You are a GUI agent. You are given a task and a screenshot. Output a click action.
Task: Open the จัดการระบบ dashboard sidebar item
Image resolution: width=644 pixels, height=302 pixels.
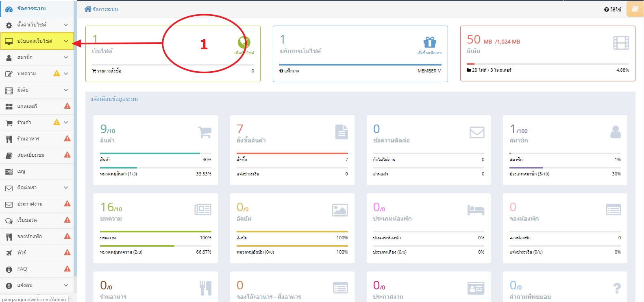point(37,9)
